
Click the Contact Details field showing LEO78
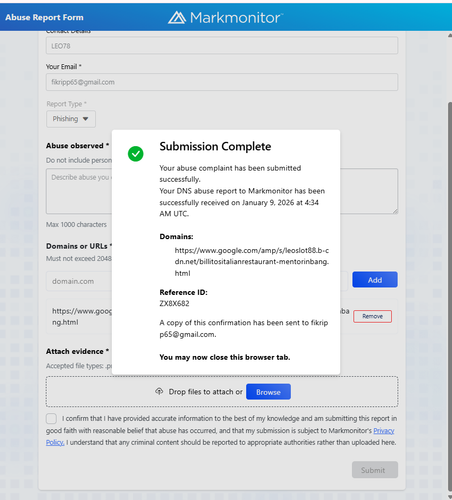coord(222,46)
